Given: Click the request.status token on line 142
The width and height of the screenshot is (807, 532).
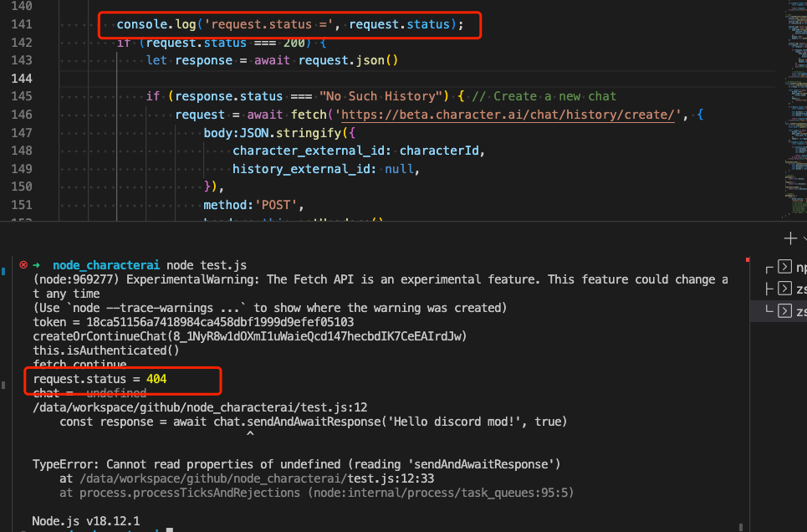Looking at the screenshot, I should pos(196,42).
